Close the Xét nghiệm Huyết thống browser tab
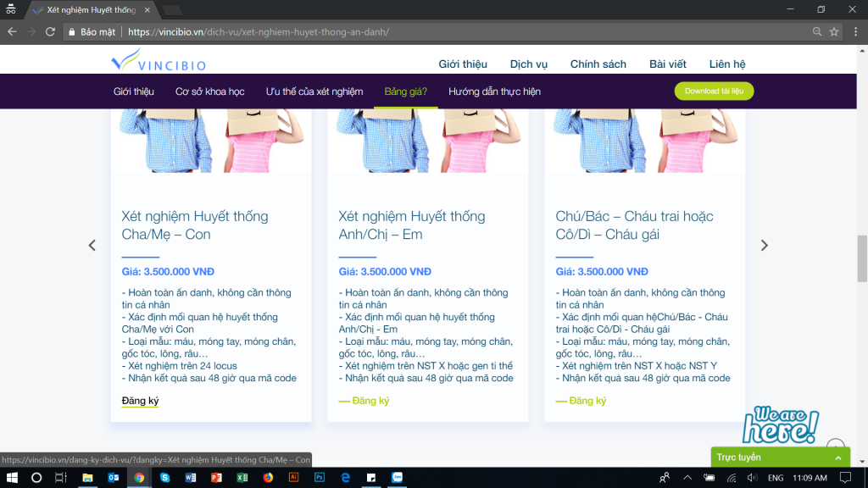Viewport: 868px width, 488px height. point(147,10)
